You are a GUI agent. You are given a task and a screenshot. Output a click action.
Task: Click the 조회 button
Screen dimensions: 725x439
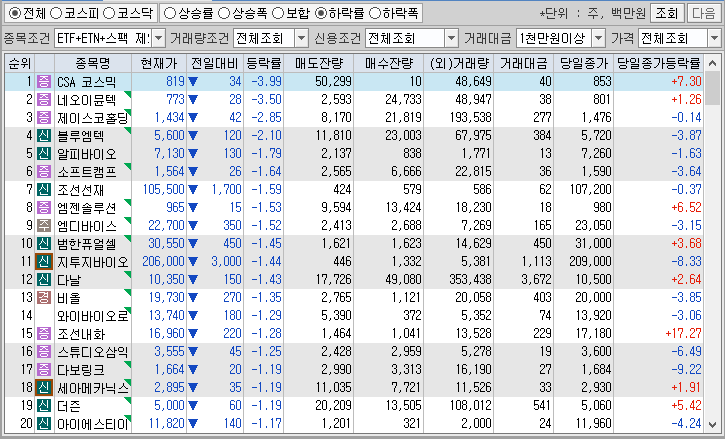coord(667,13)
